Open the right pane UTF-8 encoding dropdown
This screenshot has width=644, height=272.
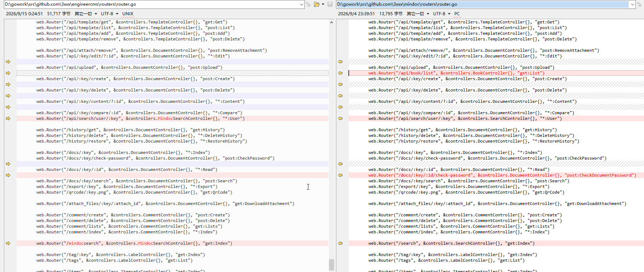pos(442,14)
